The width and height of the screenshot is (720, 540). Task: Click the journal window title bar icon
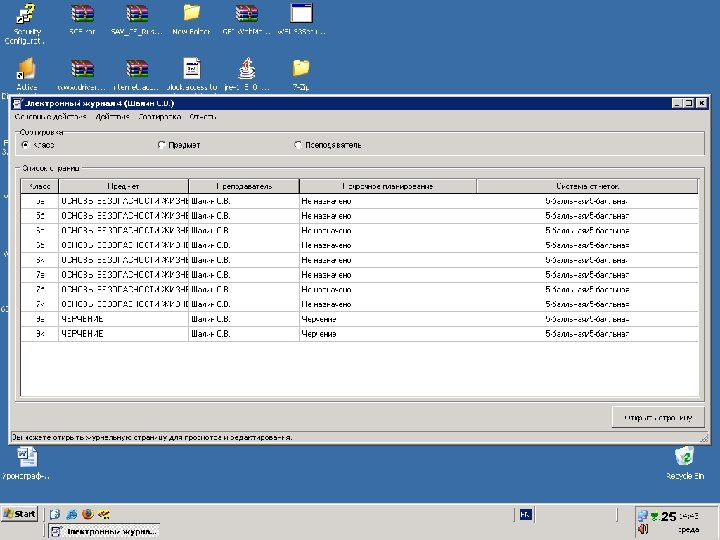pyautogui.click(x=17, y=103)
